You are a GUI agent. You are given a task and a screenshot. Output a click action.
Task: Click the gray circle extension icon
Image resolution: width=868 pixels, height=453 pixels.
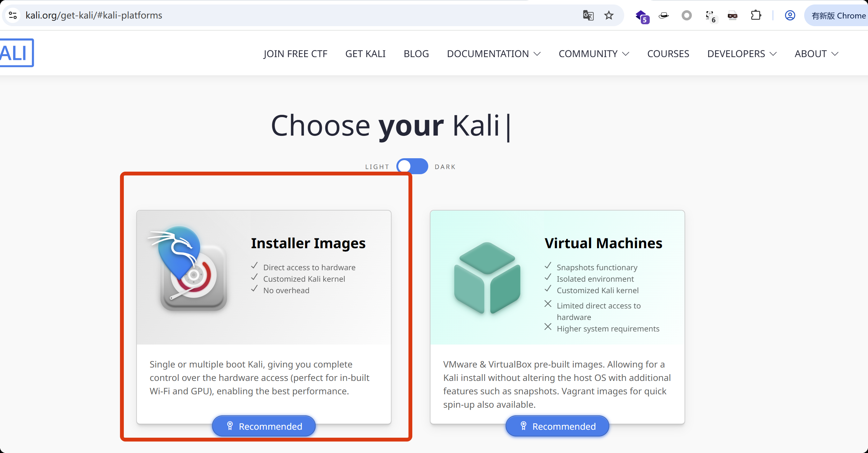click(x=687, y=16)
